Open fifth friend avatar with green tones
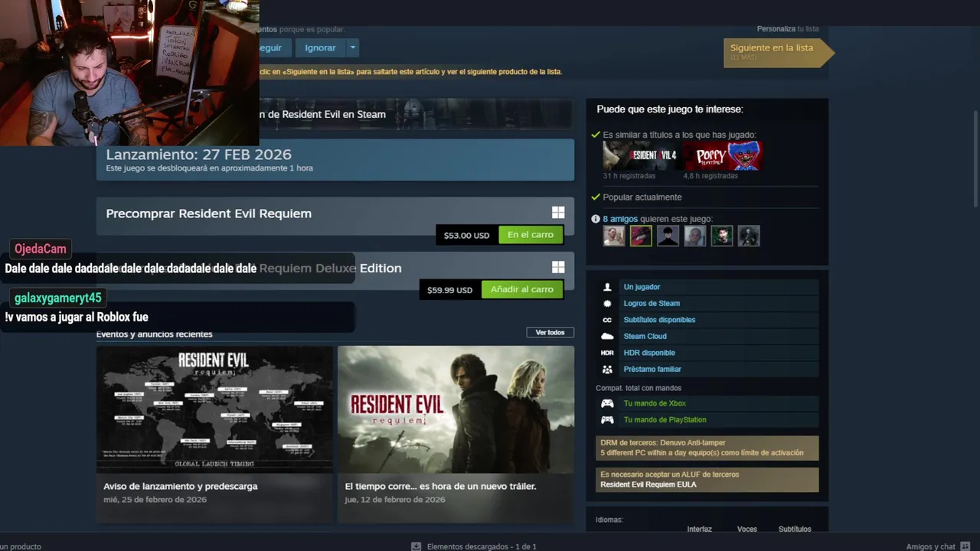 pos(722,236)
